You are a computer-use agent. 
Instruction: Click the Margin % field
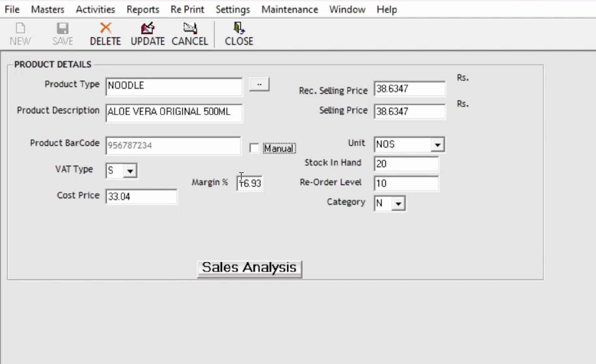tap(250, 183)
